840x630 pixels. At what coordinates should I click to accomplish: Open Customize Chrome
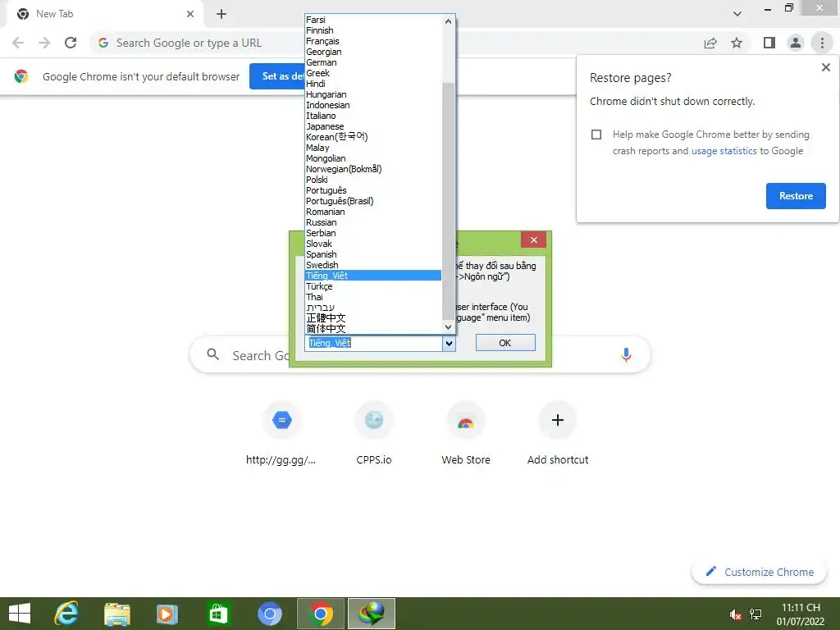tap(759, 572)
